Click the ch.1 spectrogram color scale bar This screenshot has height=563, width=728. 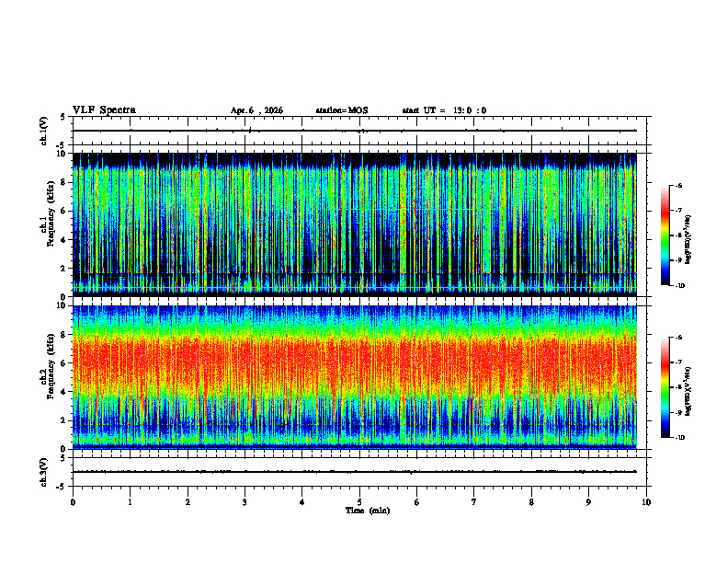click(x=665, y=236)
